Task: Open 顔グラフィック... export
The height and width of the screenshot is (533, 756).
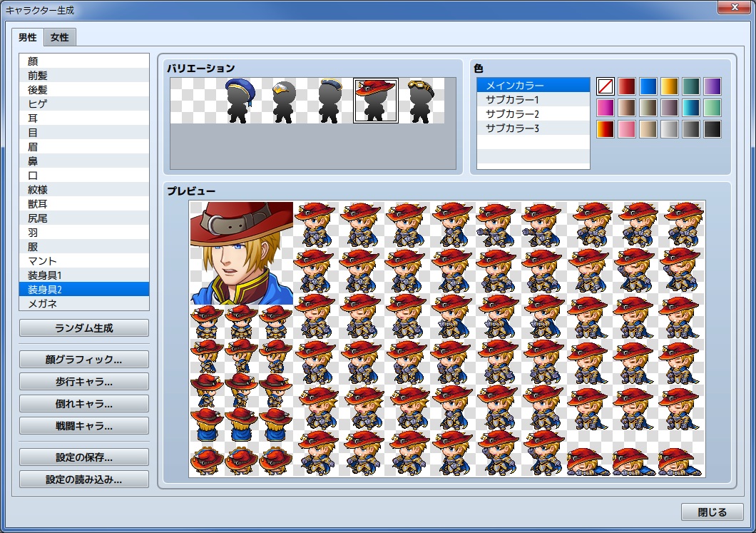Action: [84, 360]
